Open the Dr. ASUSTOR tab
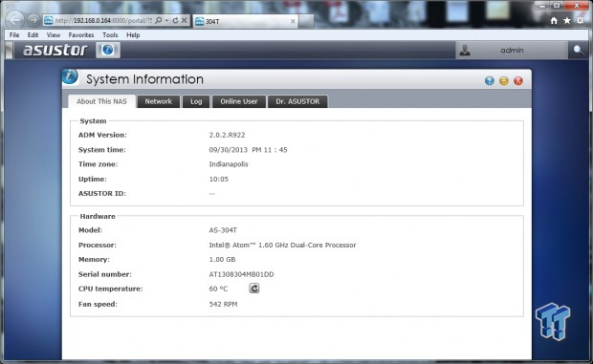The width and height of the screenshot is (593, 364). tap(297, 101)
